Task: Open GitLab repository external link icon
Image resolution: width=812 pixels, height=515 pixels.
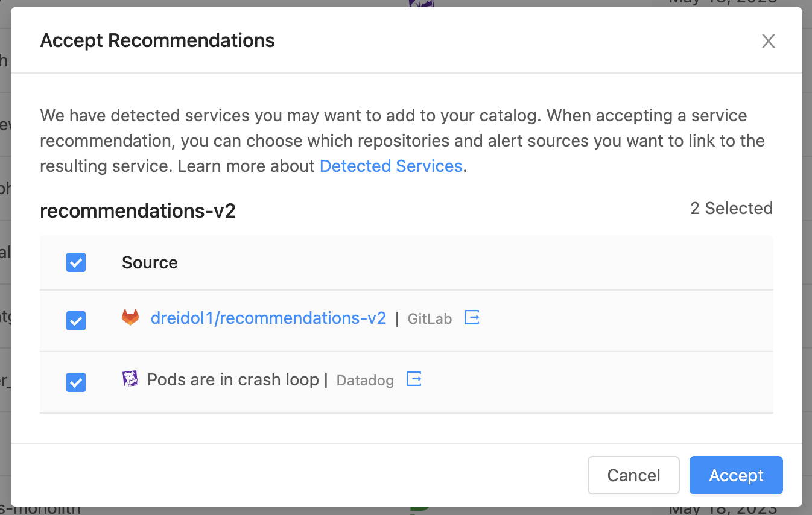Action: (472, 317)
